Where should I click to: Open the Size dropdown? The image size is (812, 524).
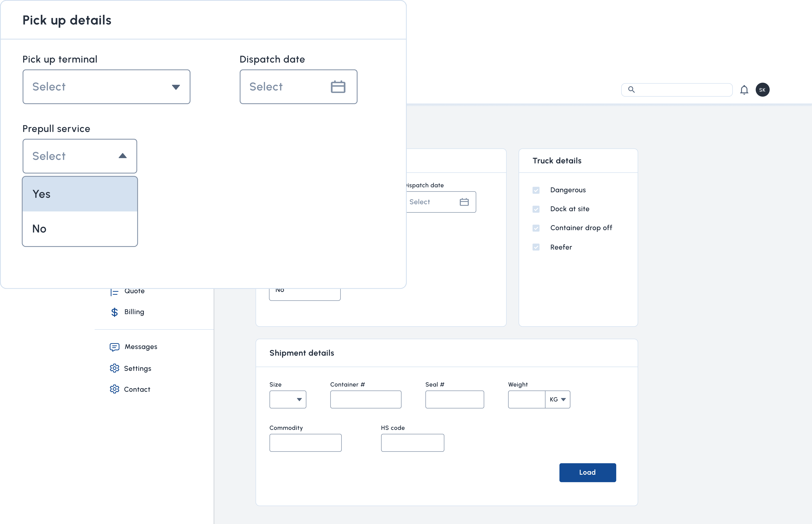point(288,399)
